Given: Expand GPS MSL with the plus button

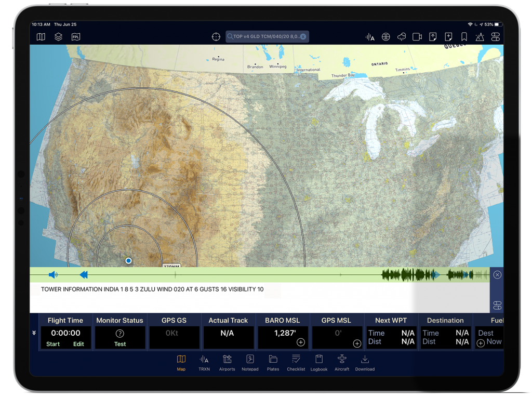Looking at the screenshot, I should click(357, 343).
